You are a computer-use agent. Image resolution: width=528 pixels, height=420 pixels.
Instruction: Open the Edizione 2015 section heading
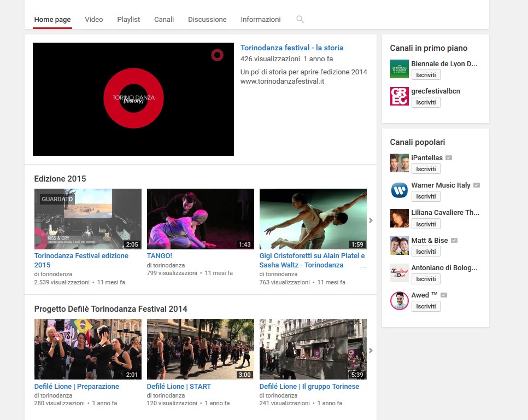[x=60, y=178]
